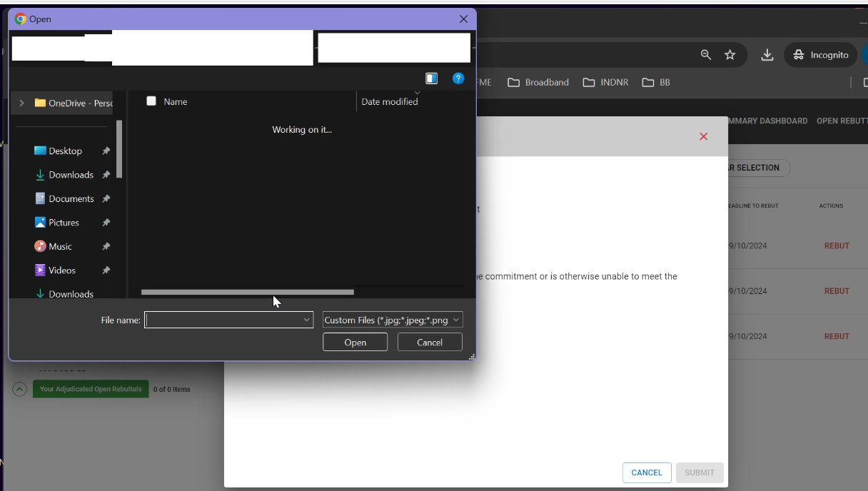Click the preview pane icon in dialog
Viewport: 868px width, 491px height.
tap(431, 79)
